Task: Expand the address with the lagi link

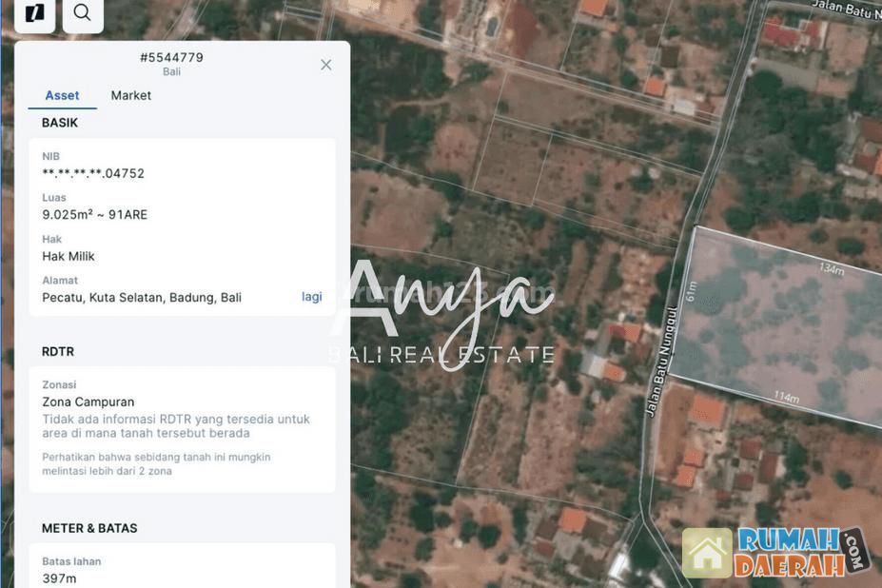Action: (312, 297)
